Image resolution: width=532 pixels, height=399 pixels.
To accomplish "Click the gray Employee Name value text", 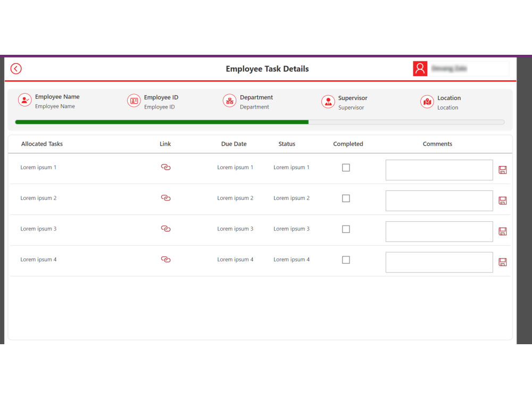I will coord(55,106).
